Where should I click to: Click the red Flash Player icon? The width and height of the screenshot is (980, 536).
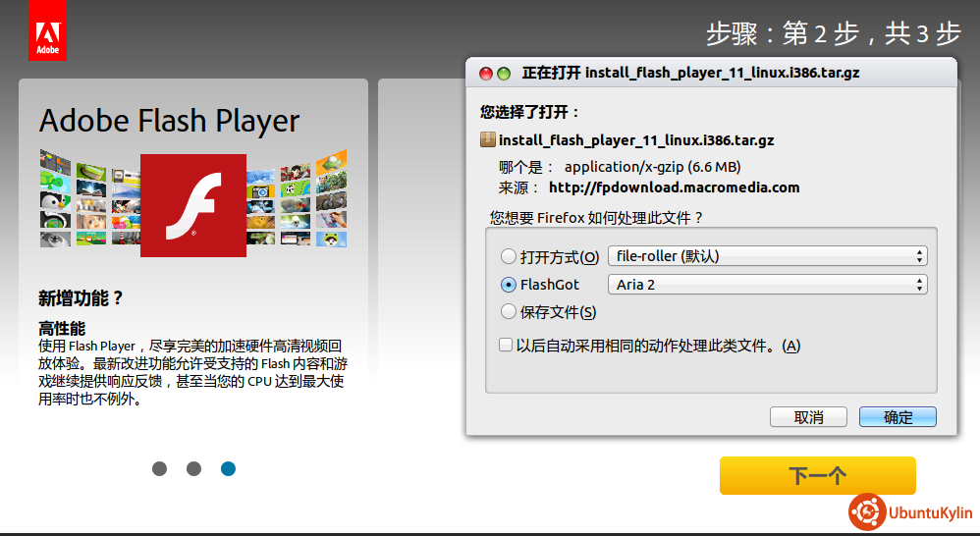click(x=192, y=205)
